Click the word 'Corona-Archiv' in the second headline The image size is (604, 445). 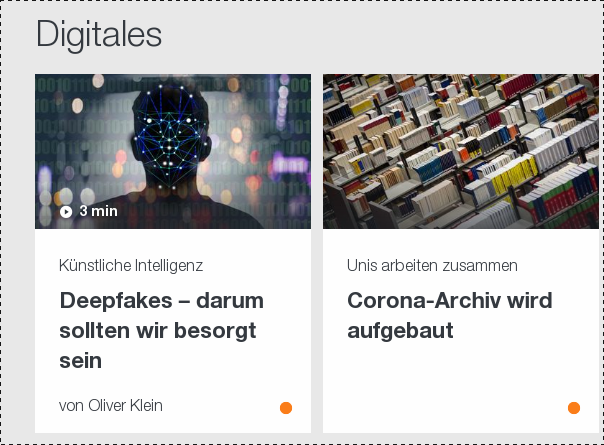423,301
